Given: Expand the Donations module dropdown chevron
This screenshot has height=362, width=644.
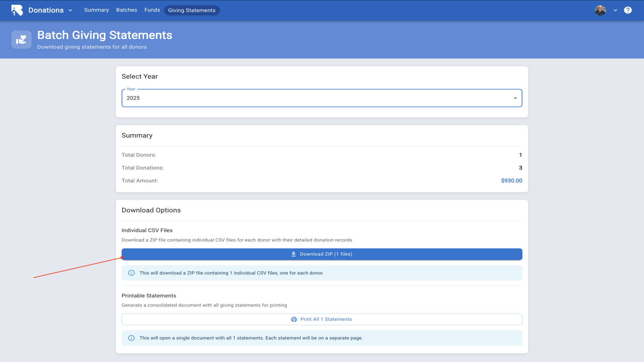Looking at the screenshot, I should tap(70, 10).
